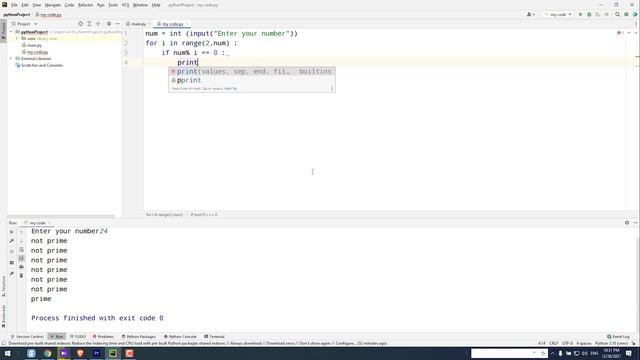The image size is (640, 360).
Task: Open the VCS menu
Action: 125,5
